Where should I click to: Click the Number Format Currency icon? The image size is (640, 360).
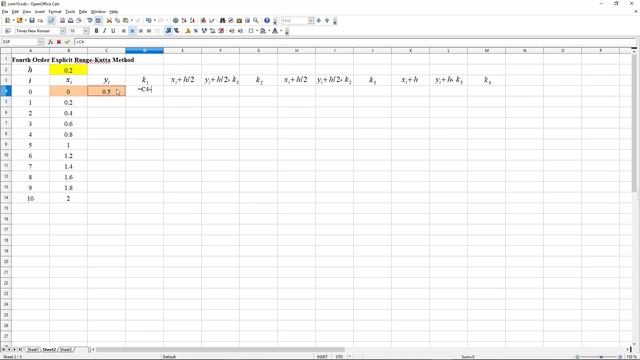click(x=188, y=31)
